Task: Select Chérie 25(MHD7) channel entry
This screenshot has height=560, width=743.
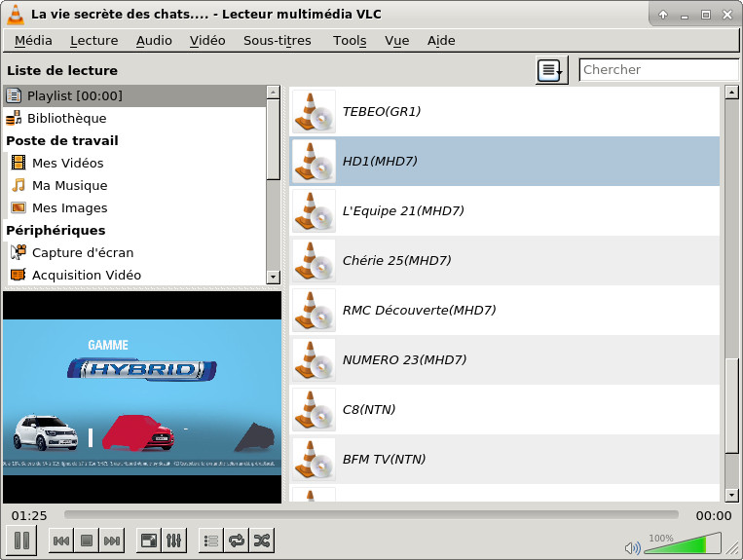Action: click(504, 261)
